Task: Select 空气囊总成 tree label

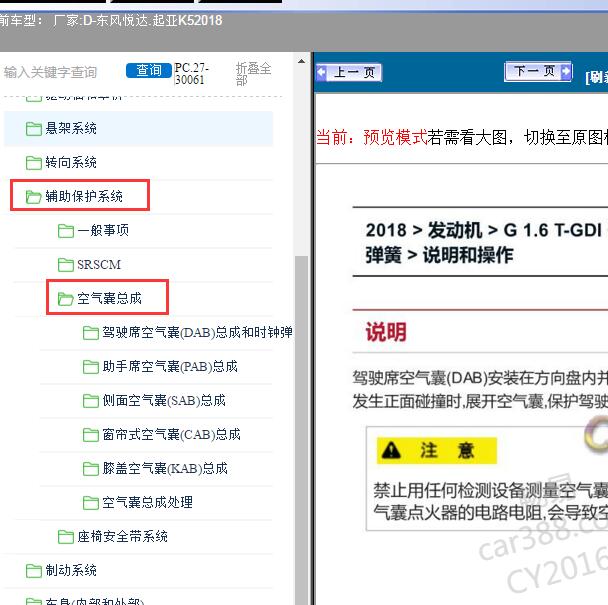Action: [109, 298]
